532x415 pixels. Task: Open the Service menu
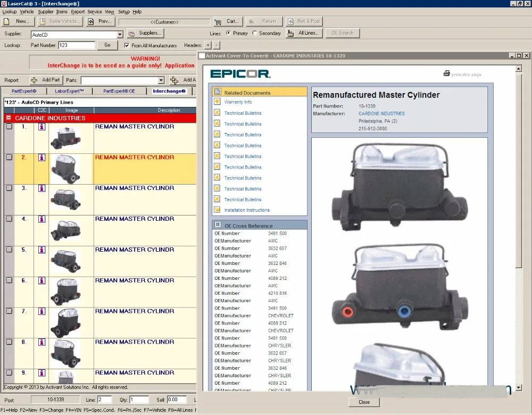coord(94,12)
